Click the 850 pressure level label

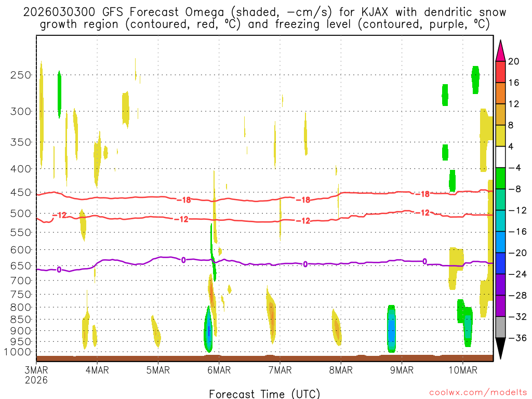tap(21, 320)
